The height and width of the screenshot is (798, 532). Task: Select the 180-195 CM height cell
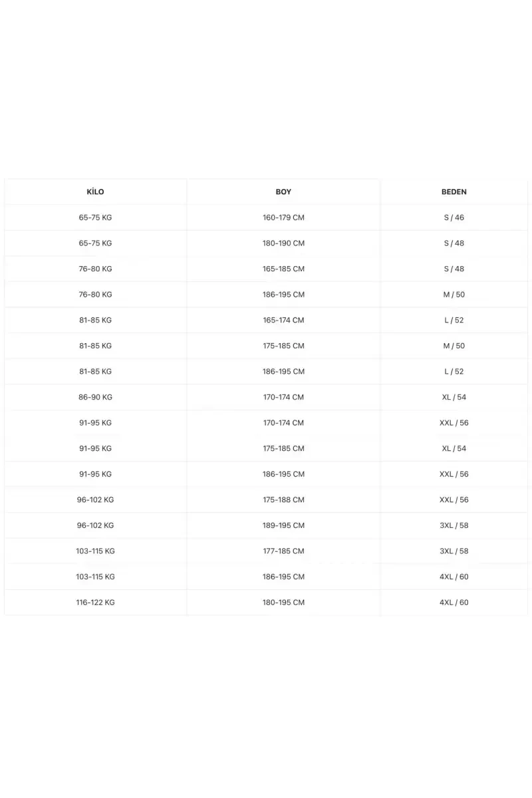coord(283,602)
